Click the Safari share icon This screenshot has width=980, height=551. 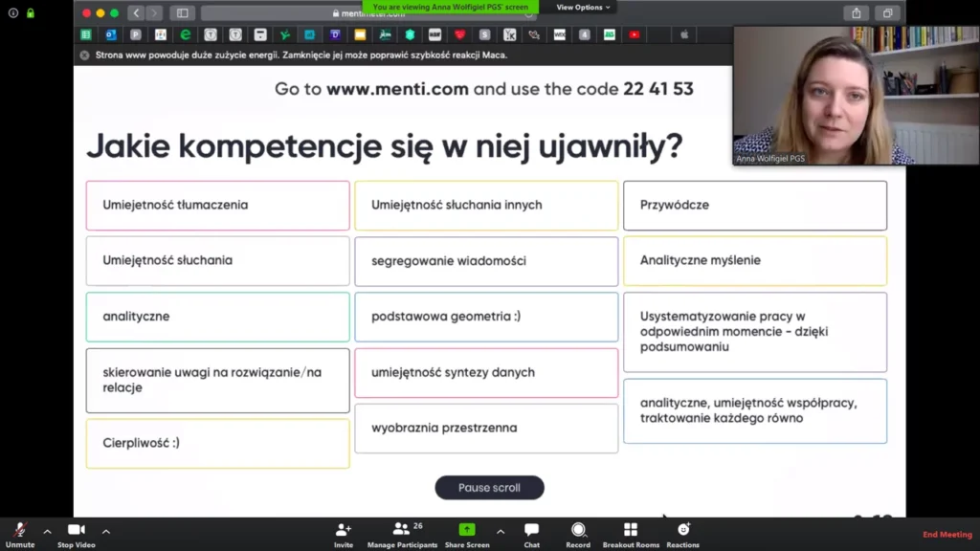(857, 13)
